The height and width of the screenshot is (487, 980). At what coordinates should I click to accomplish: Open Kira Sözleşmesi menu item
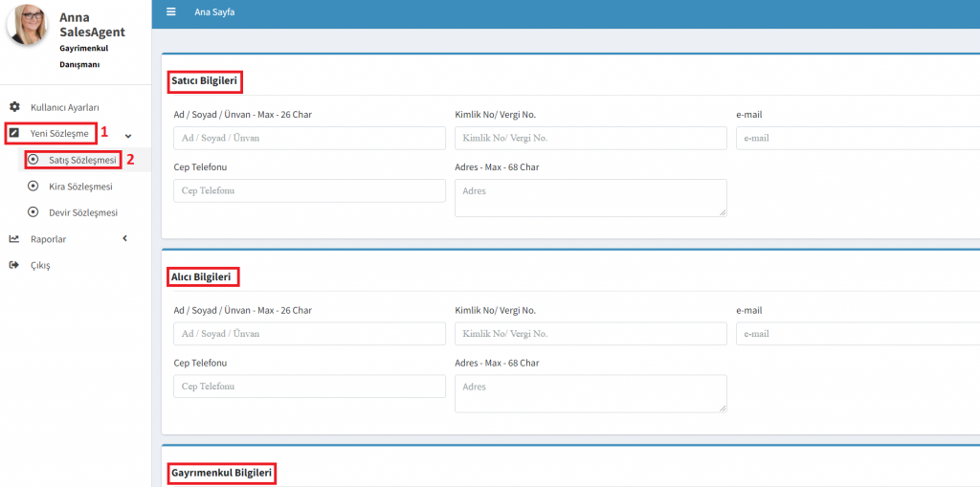pos(80,187)
